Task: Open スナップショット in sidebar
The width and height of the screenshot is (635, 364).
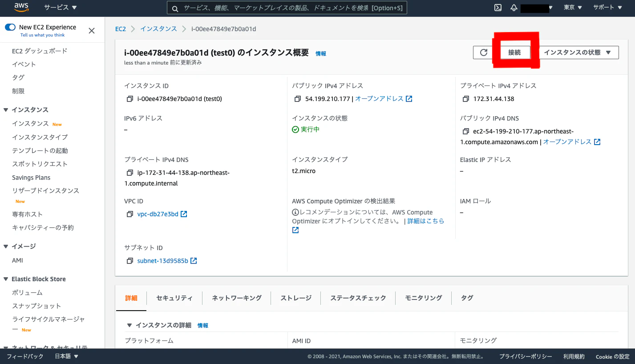Action: point(36,306)
